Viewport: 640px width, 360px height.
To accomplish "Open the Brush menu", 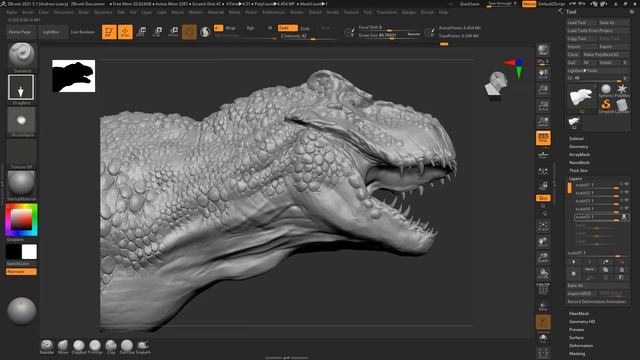I will [28, 12].
